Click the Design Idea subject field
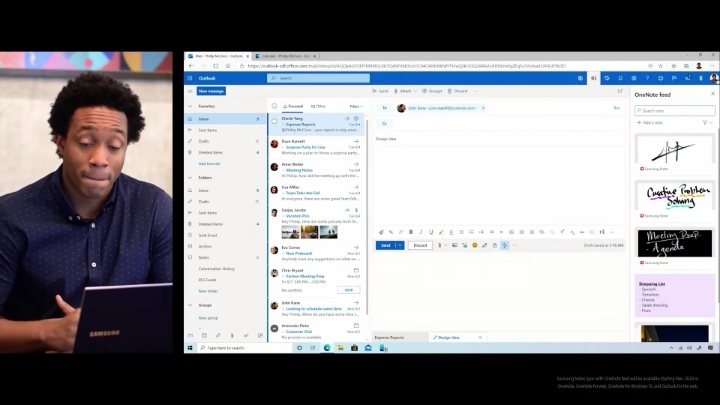The image size is (720, 405). 498,139
